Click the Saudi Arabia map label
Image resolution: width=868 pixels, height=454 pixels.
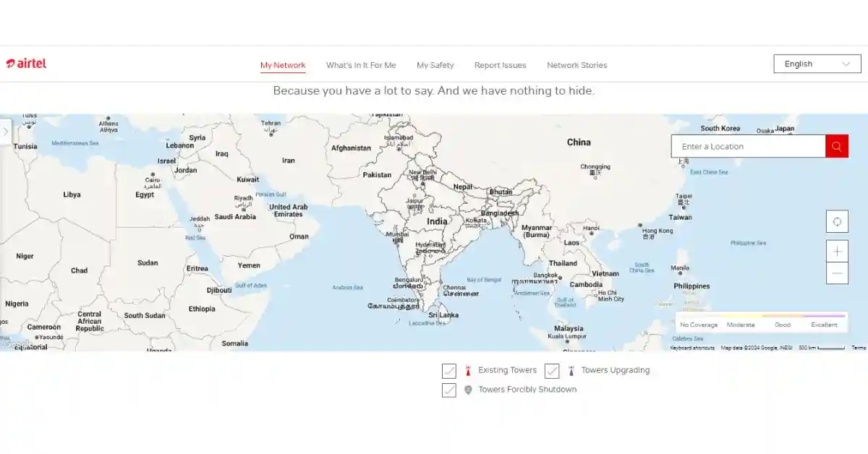click(235, 217)
